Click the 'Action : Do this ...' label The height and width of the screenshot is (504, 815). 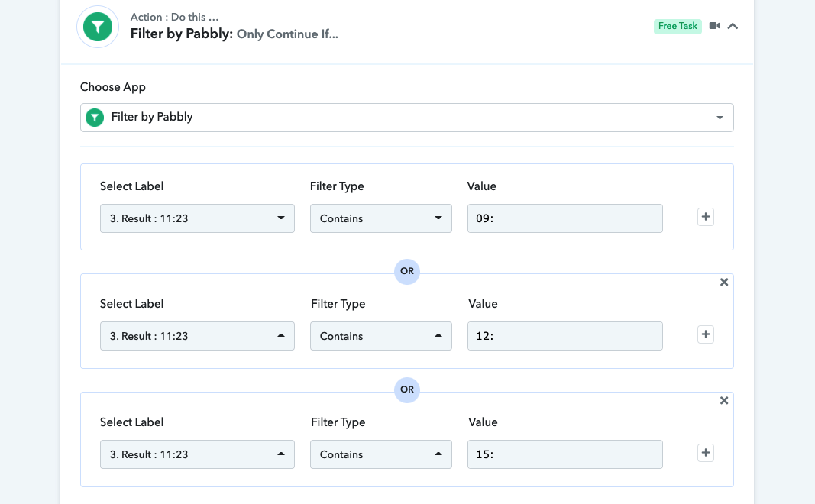tap(174, 17)
